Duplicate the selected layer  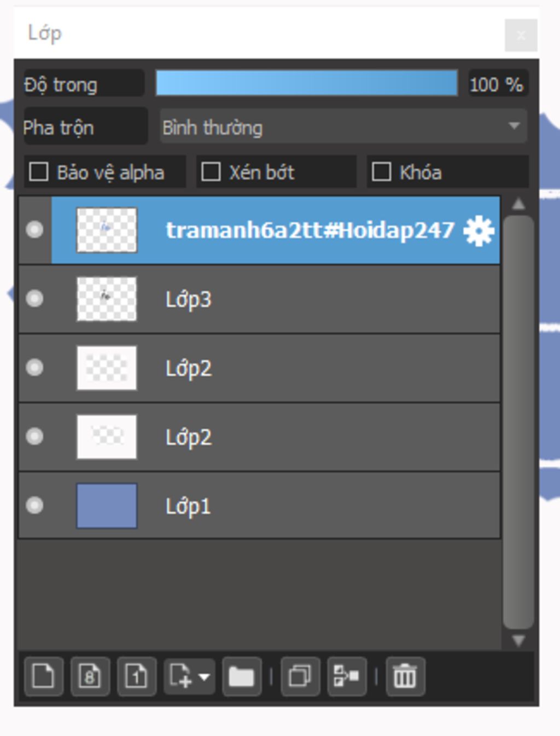pyautogui.click(x=300, y=677)
